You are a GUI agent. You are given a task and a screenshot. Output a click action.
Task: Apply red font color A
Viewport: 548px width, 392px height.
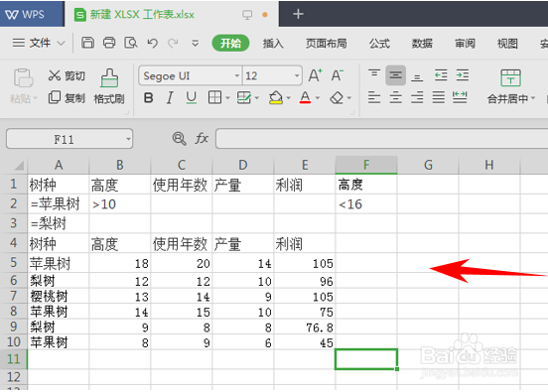tap(305, 98)
